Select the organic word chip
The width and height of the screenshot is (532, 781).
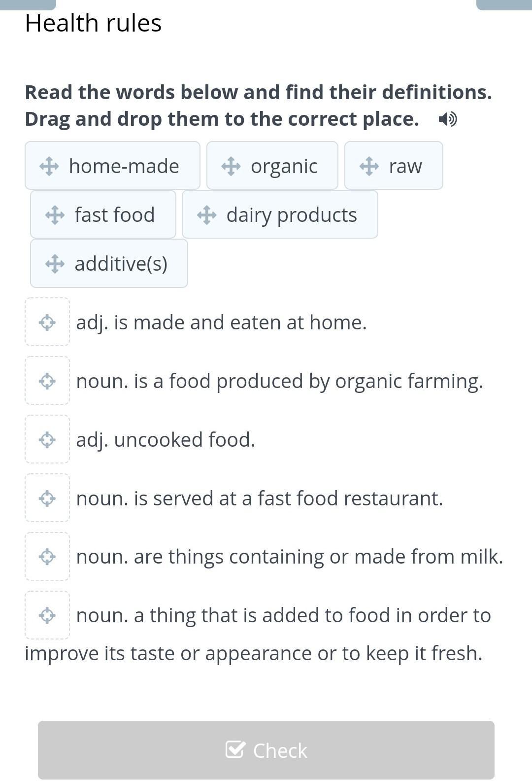[x=272, y=166]
